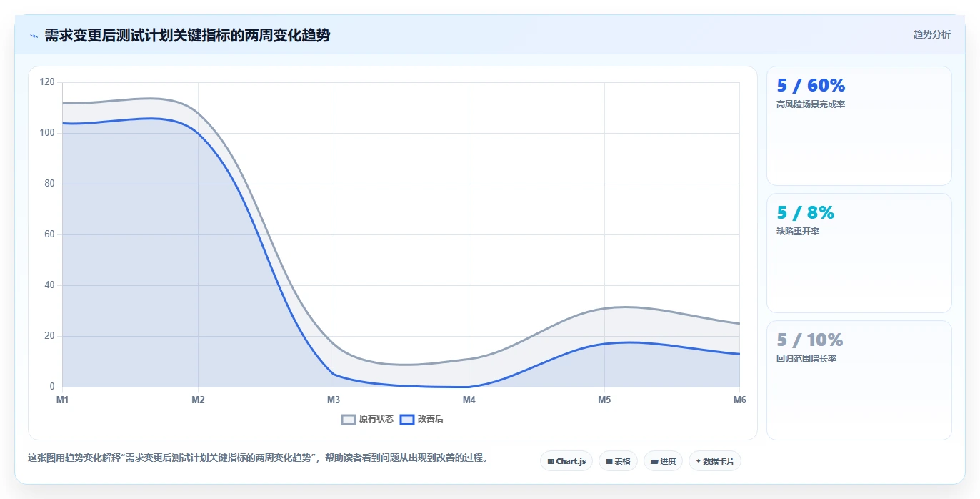Viewport: 980px width, 499px height.
Task: Click the 60 y-axis label
Action: pyautogui.click(x=49, y=234)
